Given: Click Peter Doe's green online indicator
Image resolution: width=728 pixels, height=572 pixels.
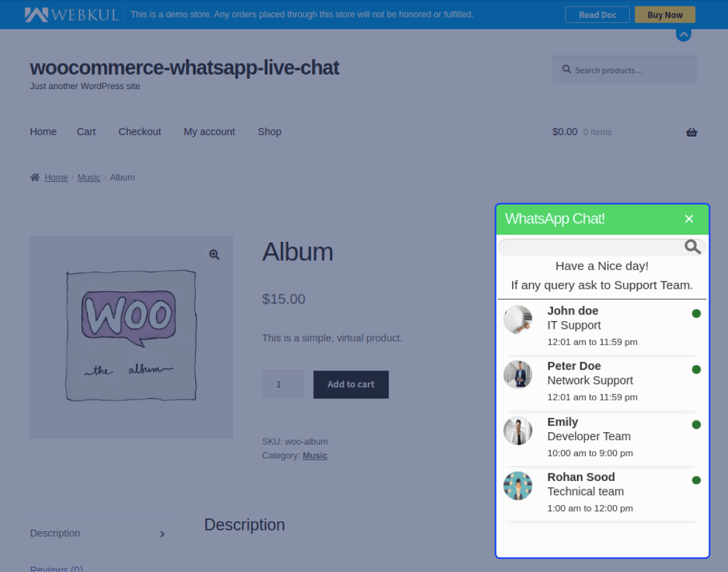Looking at the screenshot, I should 696,370.
